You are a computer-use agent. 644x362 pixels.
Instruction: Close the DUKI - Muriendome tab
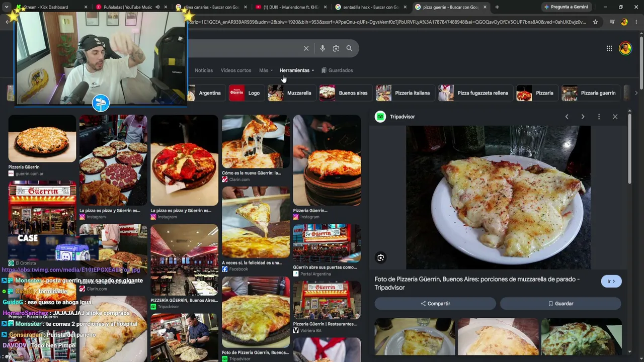(x=325, y=7)
